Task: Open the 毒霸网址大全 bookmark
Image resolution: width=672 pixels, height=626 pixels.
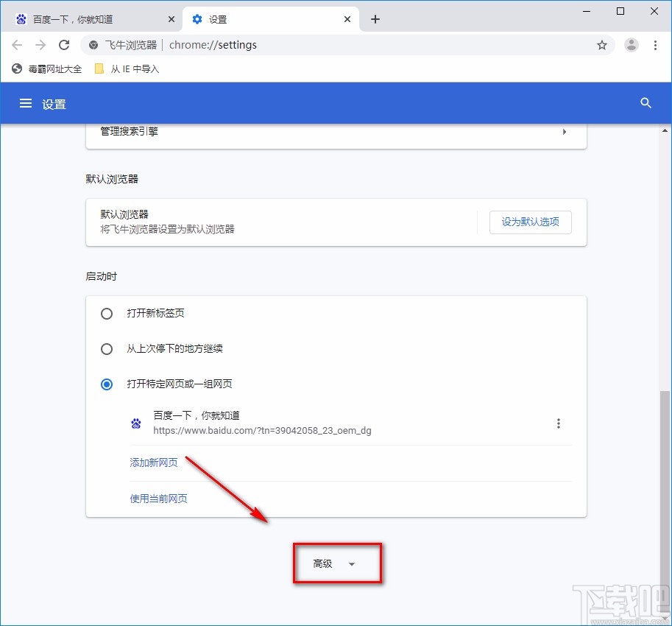Action: pos(46,68)
